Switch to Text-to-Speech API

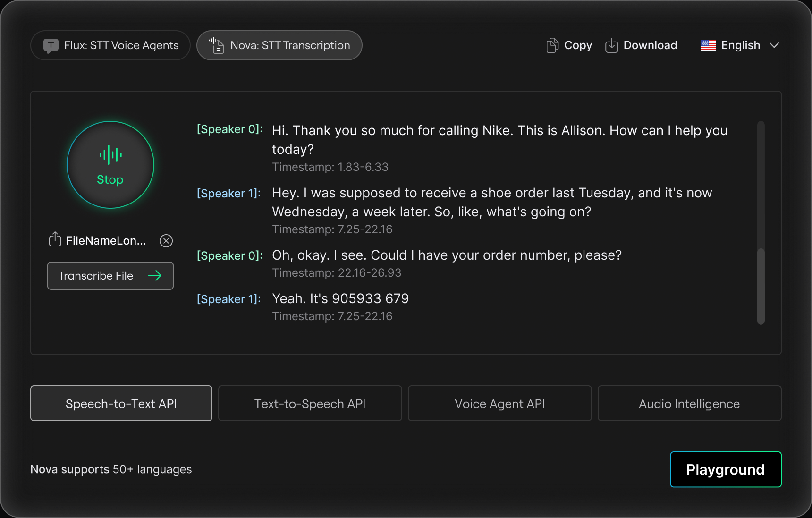310,404
